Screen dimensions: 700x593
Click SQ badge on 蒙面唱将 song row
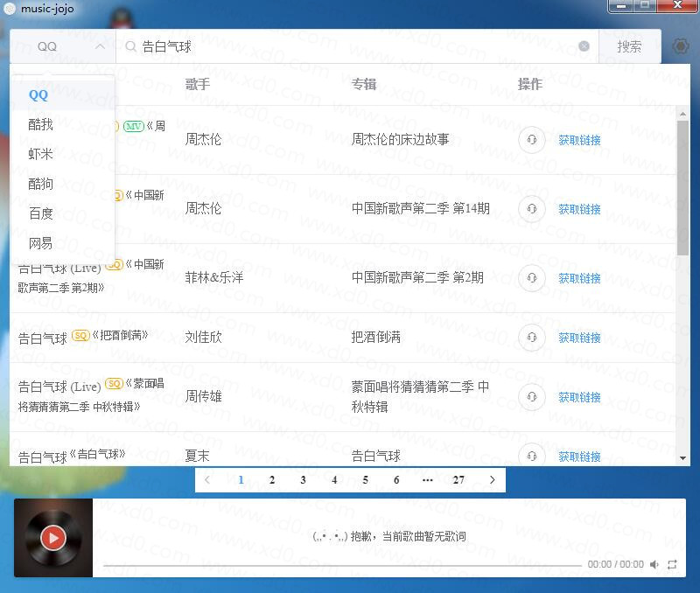[114, 383]
